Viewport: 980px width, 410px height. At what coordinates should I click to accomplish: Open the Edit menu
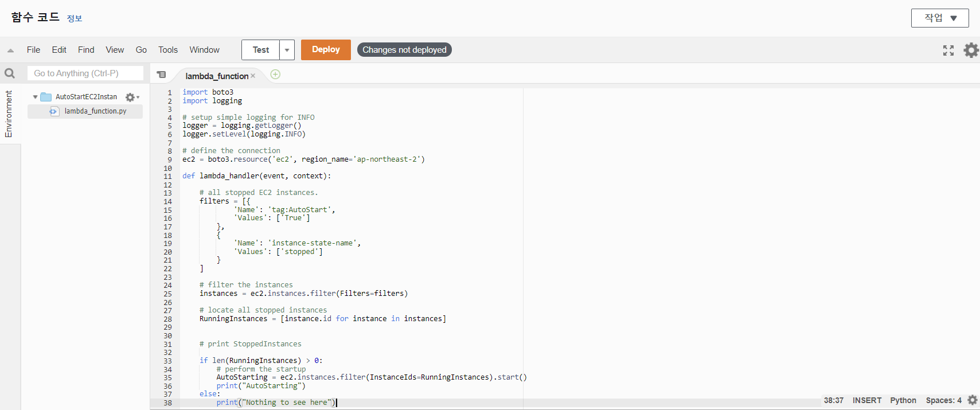pos(59,50)
